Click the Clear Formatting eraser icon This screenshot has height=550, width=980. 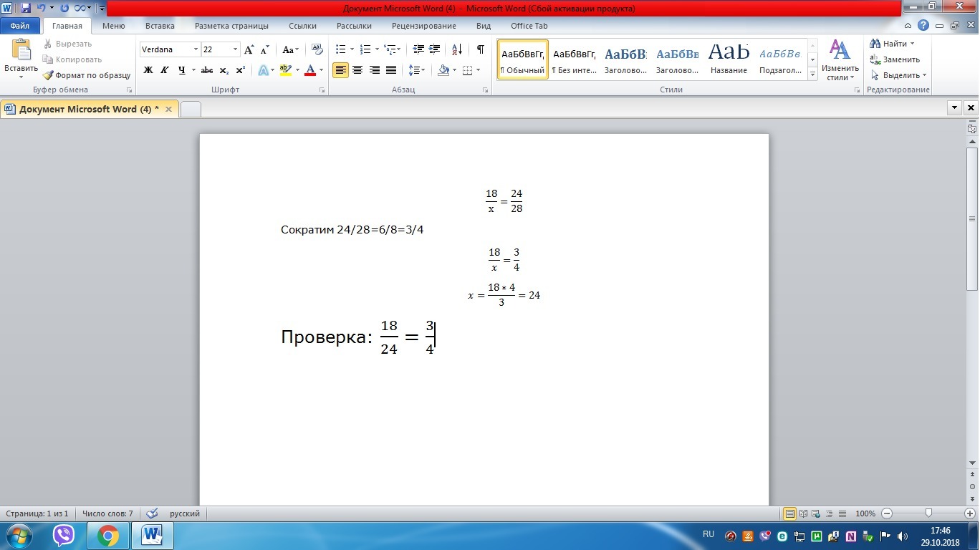317,49
